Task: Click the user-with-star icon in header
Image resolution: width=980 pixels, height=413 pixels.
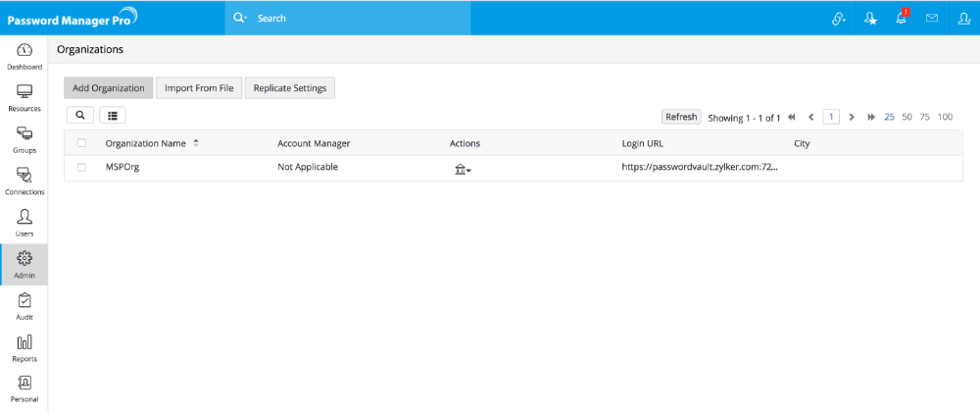Action: pyautogui.click(x=870, y=19)
